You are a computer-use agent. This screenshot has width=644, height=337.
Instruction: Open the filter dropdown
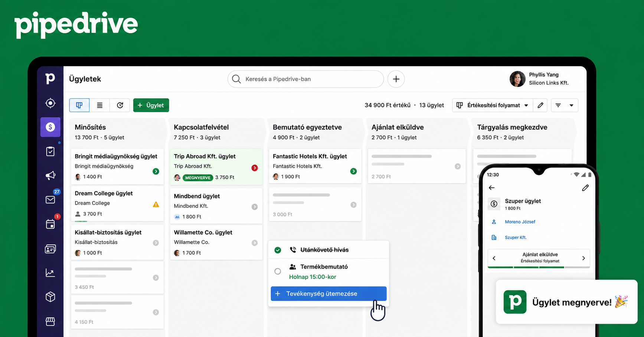565,105
